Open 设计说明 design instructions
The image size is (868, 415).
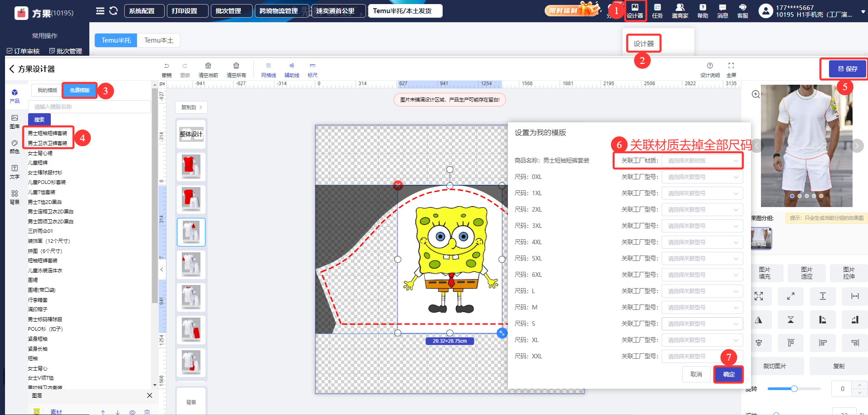(710, 70)
